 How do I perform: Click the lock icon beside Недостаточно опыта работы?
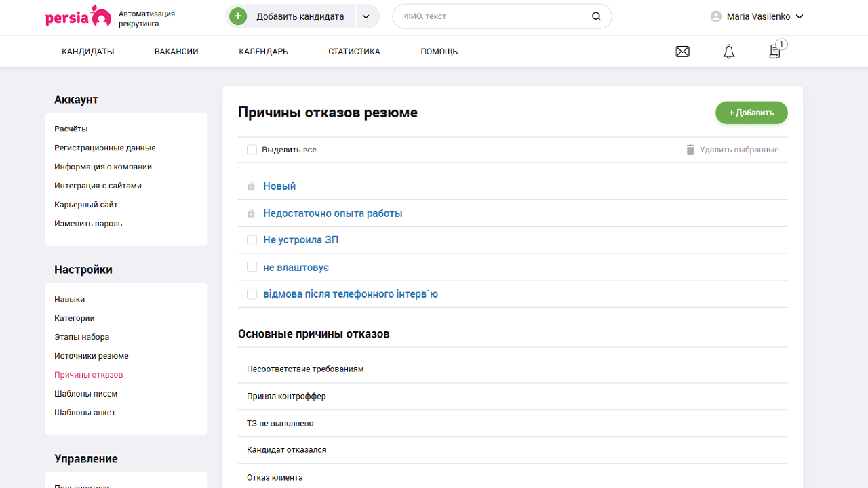(252, 212)
